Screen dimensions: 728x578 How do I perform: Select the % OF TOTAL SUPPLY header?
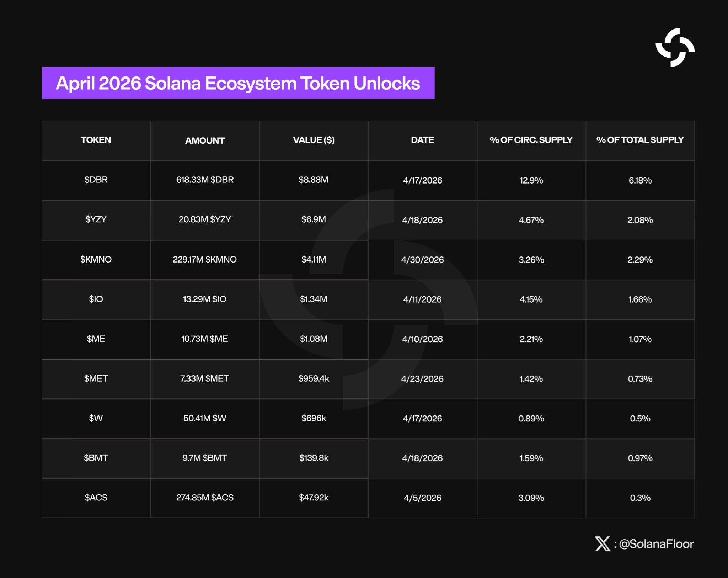pyautogui.click(x=640, y=140)
